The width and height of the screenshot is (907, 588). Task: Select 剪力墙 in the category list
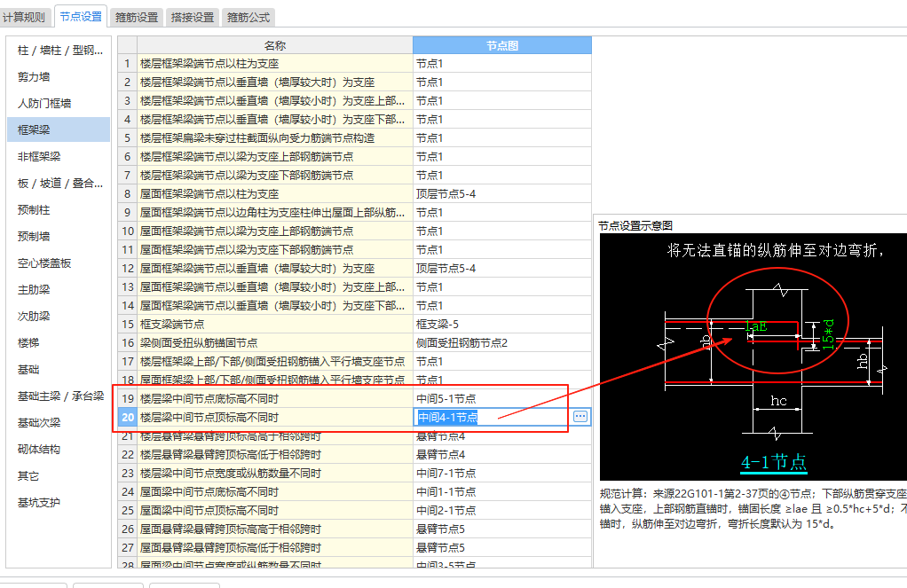coord(59,77)
